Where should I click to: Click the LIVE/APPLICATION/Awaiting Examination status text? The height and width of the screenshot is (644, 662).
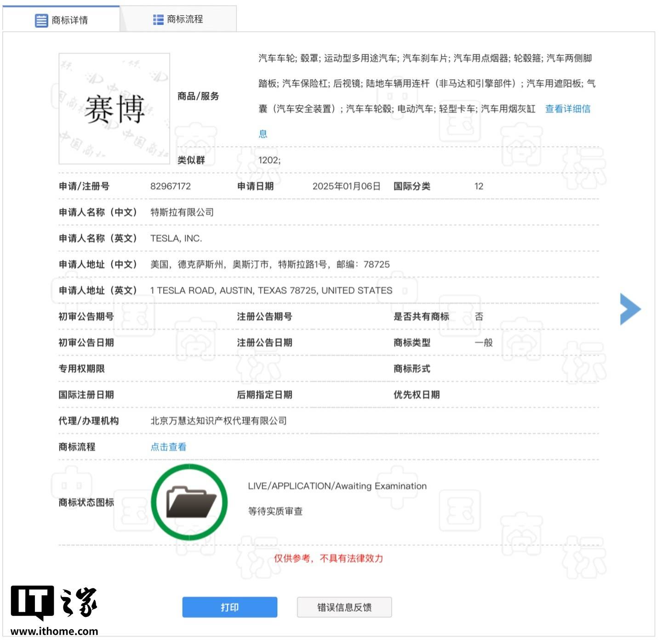(337, 486)
